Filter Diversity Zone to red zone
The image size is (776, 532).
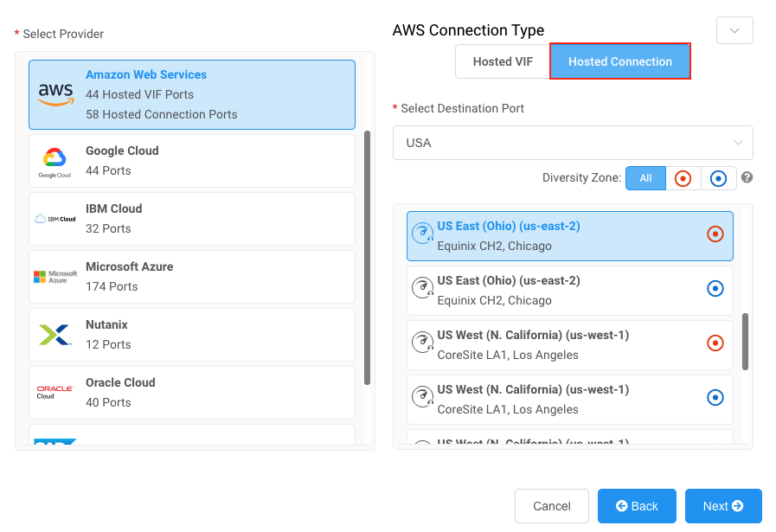pos(683,178)
